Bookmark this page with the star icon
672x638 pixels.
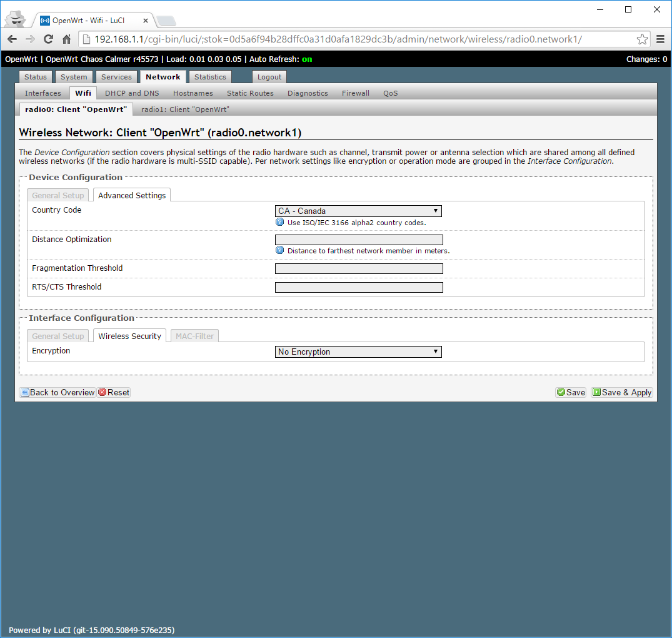click(x=642, y=39)
